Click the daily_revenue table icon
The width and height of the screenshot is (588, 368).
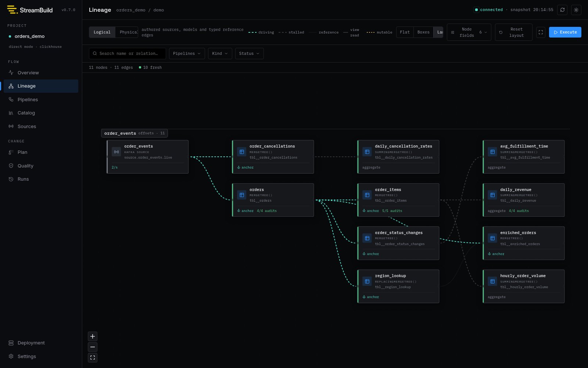pos(492,195)
